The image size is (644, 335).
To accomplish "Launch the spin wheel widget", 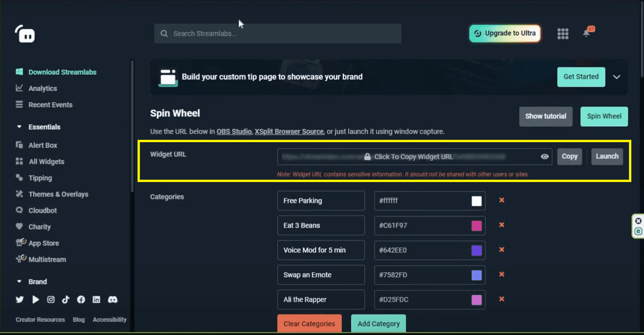I will (607, 157).
